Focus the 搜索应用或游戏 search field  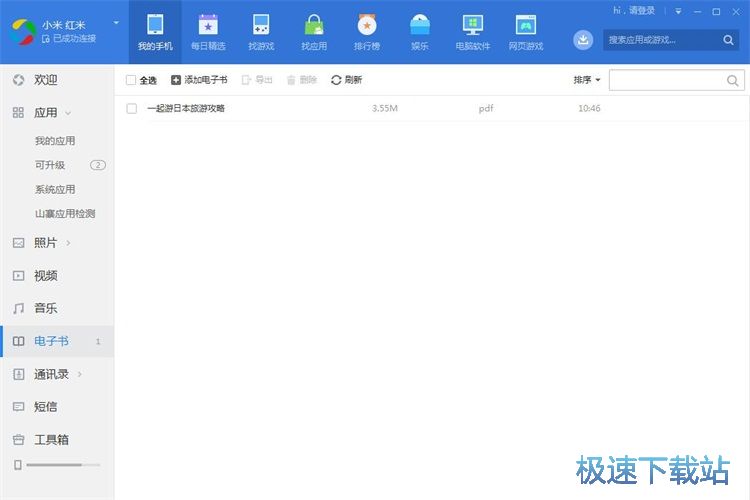(662, 40)
